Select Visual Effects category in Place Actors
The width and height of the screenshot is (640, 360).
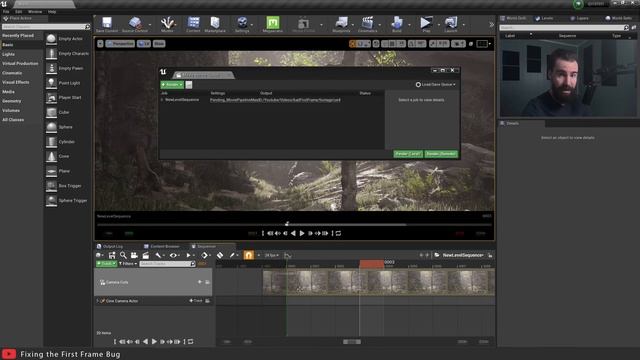tap(16, 82)
